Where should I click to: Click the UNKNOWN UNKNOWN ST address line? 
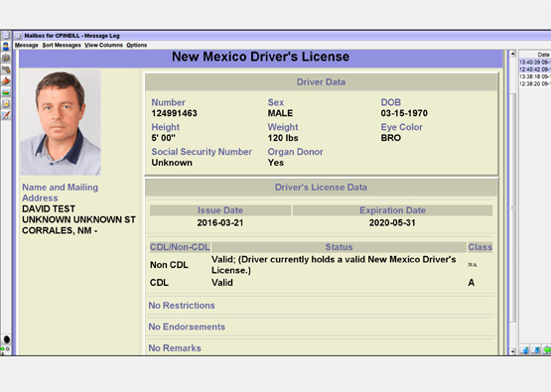pyautogui.click(x=78, y=220)
